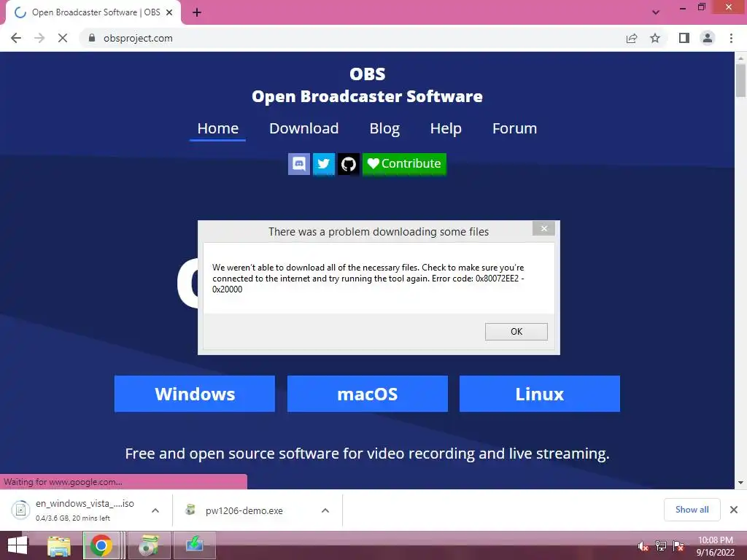Open the Download page from nav
Viewport: 747px width, 560px height.
tap(304, 128)
